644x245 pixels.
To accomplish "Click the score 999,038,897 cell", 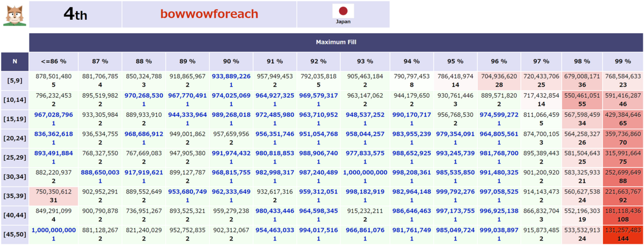I will point(499,235).
